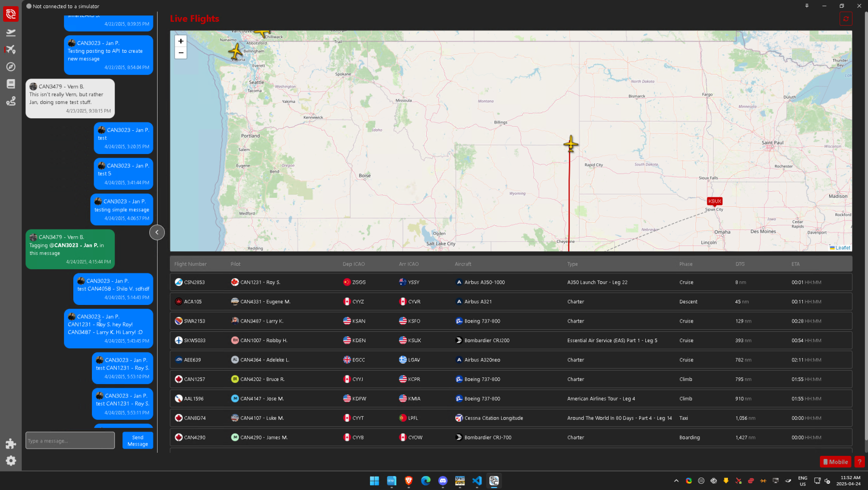Screen dimensions: 868x490
Task: Click the airplane marker over South Dakota
Action: 571,143
